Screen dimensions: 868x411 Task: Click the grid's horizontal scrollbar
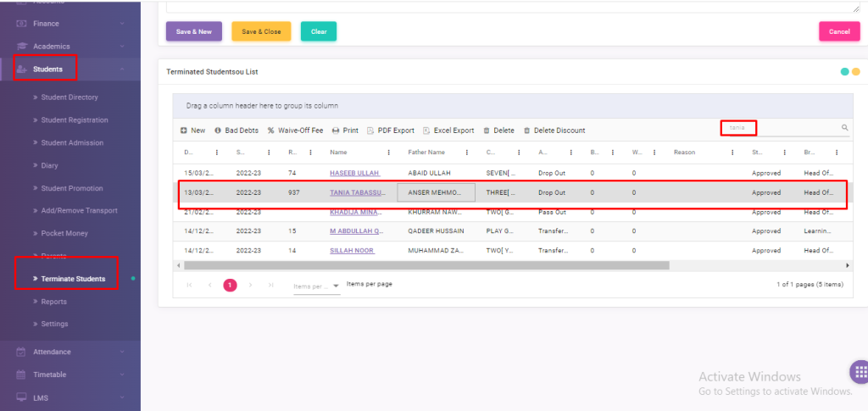click(424, 265)
